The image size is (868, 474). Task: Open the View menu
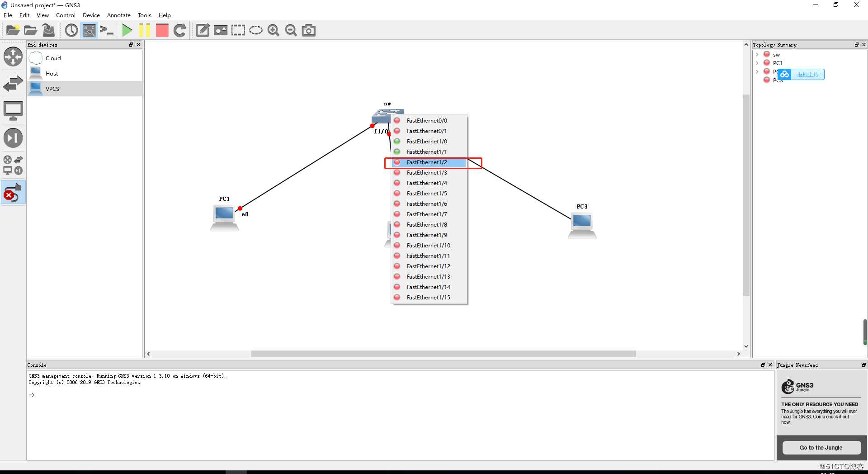point(42,15)
